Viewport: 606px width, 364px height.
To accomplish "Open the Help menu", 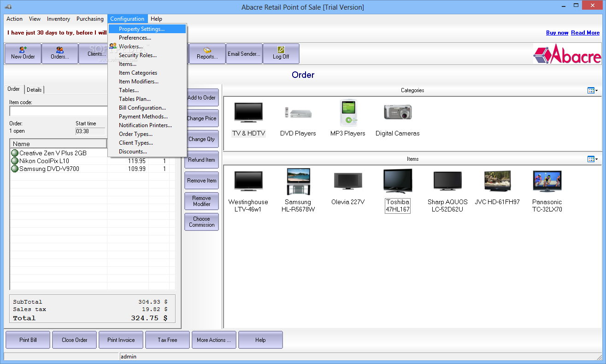I will 156,19.
